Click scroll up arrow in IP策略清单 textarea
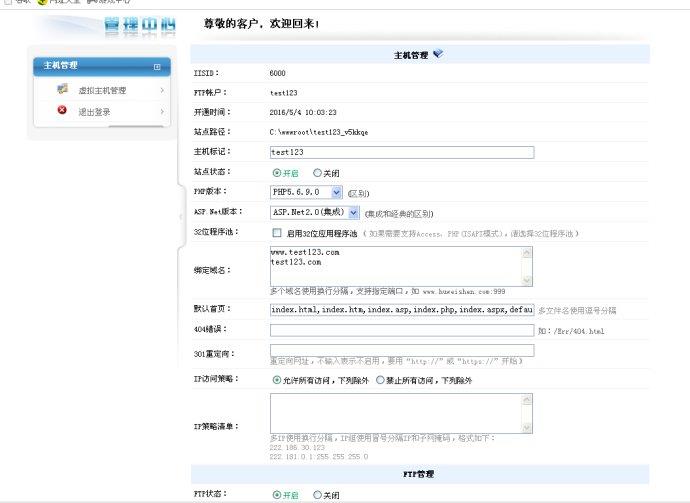 [527, 400]
